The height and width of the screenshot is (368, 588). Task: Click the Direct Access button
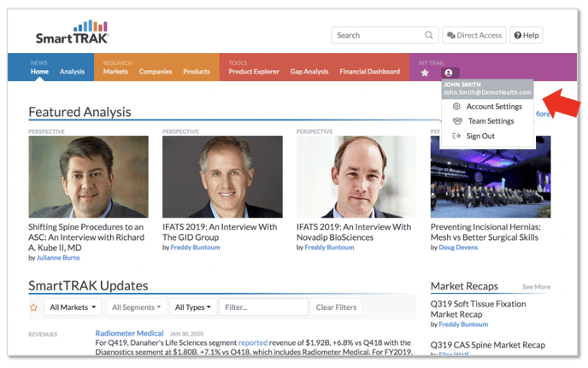coord(474,35)
